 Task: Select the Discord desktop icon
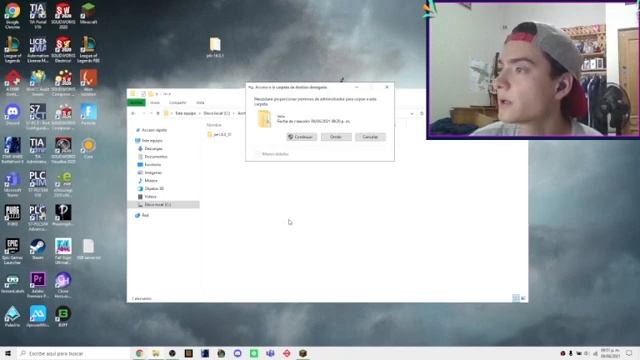(x=12, y=114)
